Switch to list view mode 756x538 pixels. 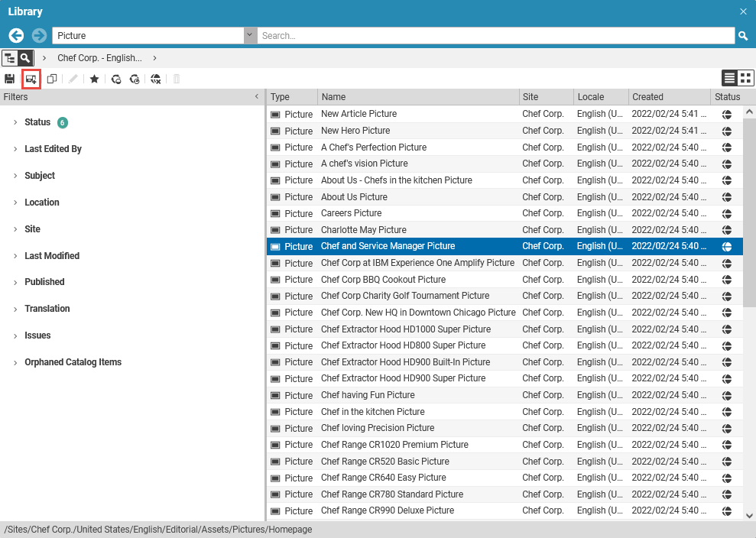click(x=730, y=78)
